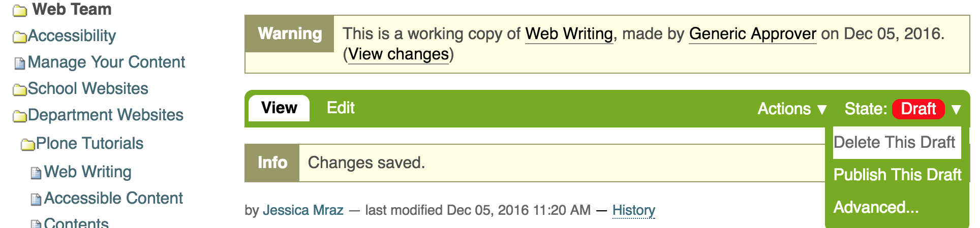Open the History link

pyautogui.click(x=634, y=210)
